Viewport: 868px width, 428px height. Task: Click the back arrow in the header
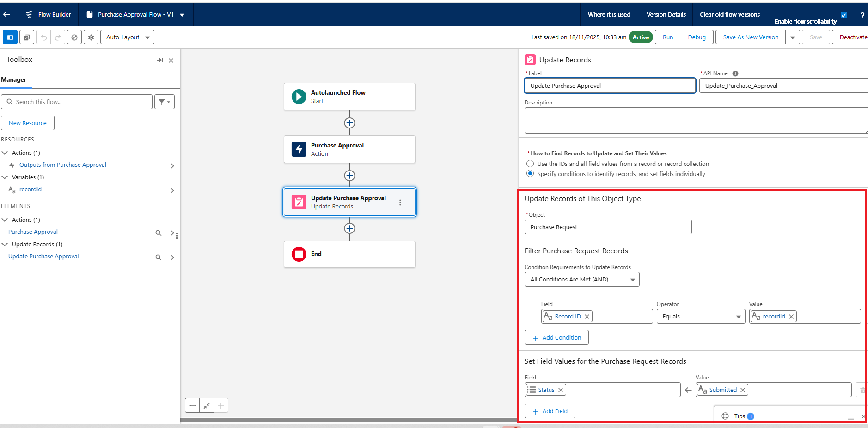tap(7, 14)
